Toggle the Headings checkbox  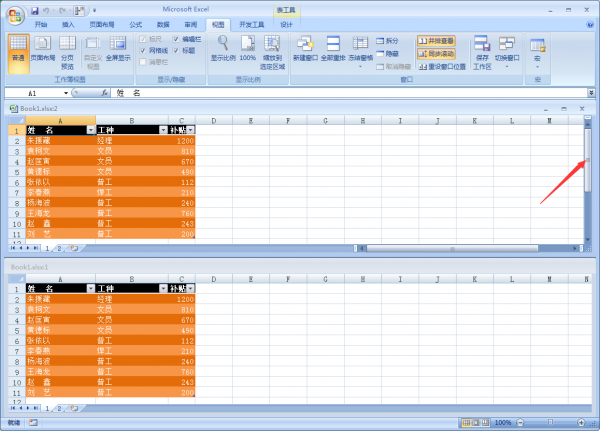point(176,51)
